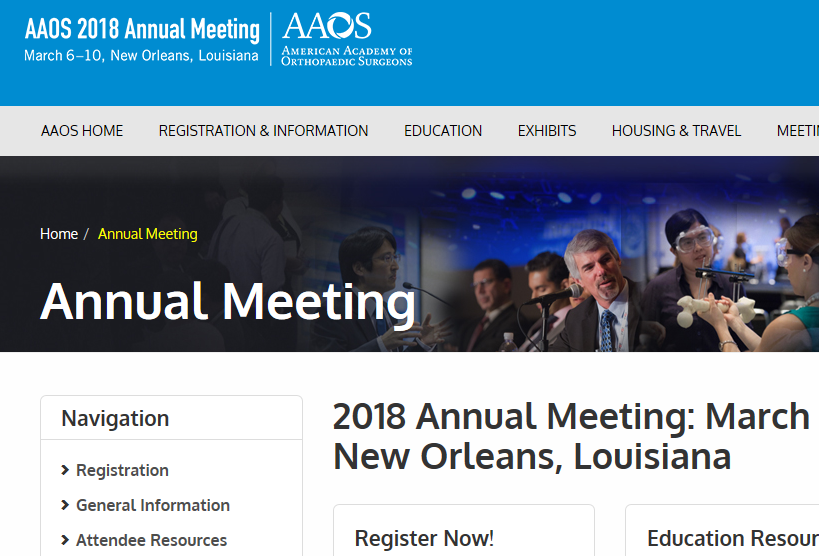This screenshot has width=819, height=556.
Task: Click the Home breadcrumb link
Action: [59, 234]
